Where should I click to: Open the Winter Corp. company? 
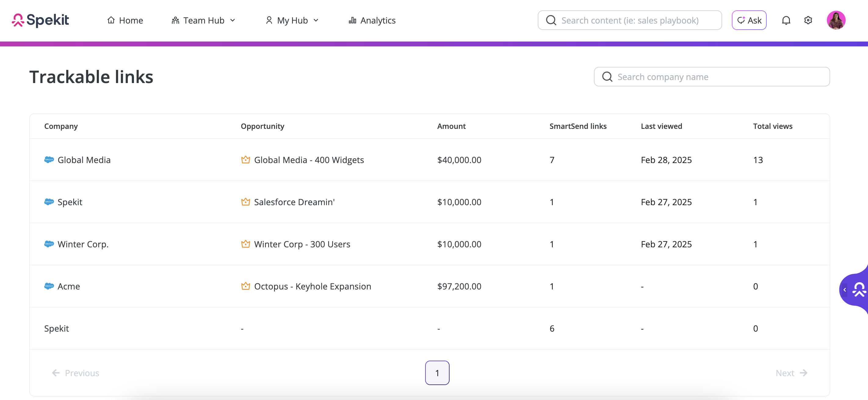83,244
